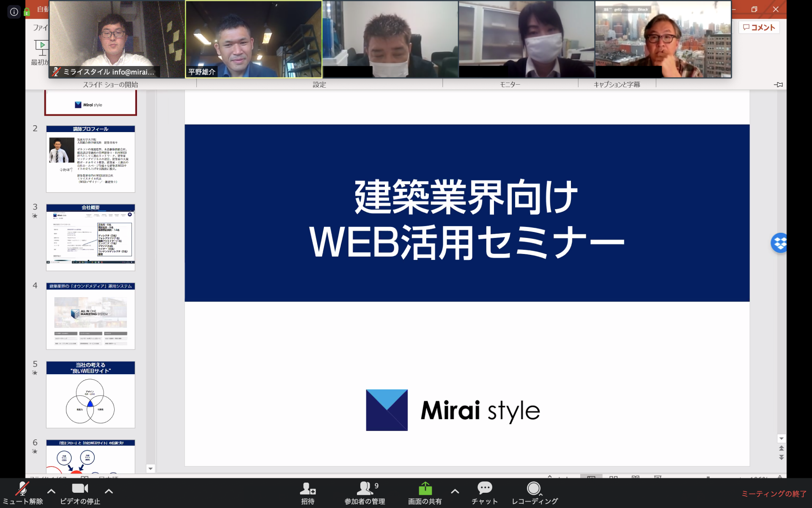Restore the PowerPoint window size

(x=754, y=9)
